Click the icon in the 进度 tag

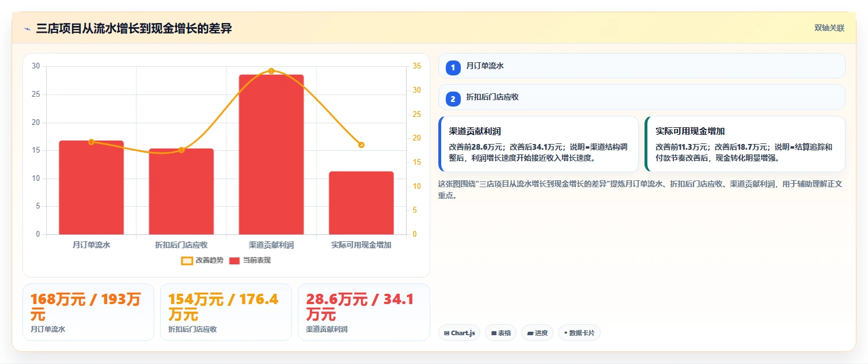pyautogui.click(x=530, y=333)
